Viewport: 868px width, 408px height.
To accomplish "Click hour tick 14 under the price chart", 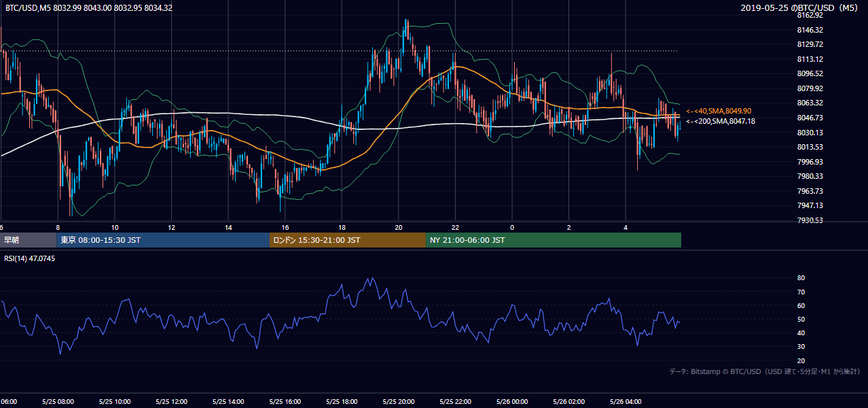I will pos(228,227).
